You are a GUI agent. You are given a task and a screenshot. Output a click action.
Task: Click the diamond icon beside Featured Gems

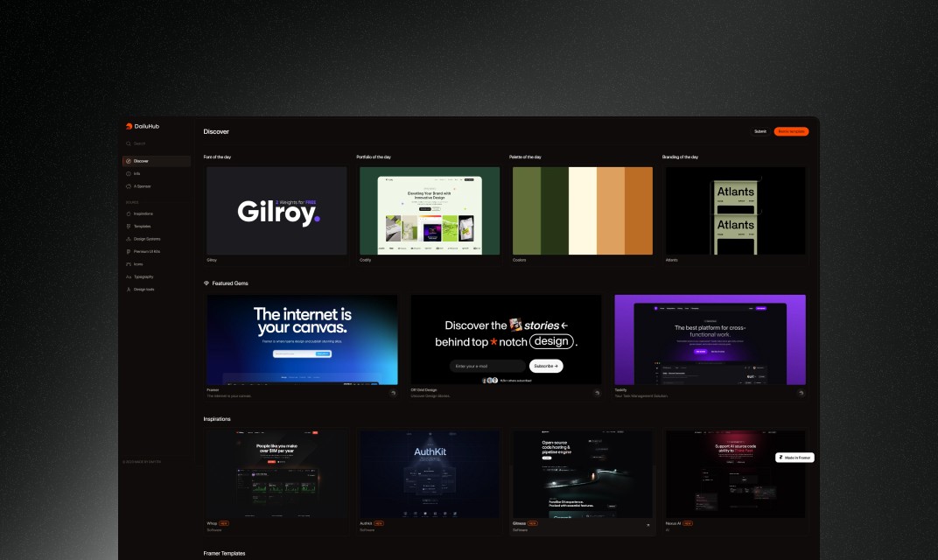point(206,283)
